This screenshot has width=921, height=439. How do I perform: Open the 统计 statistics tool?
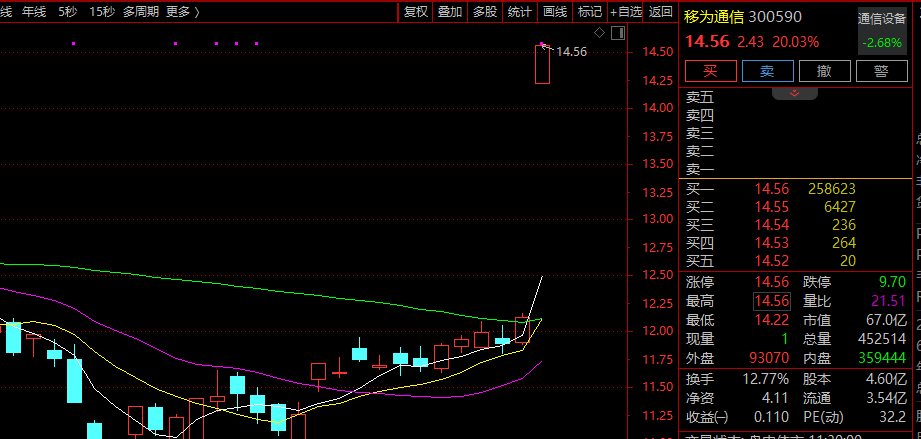[520, 12]
